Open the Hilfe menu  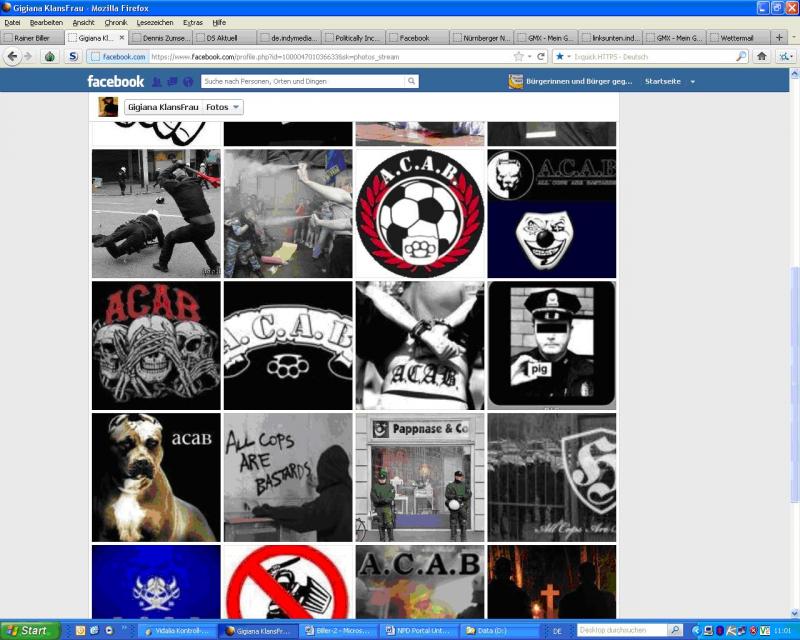pos(219,22)
